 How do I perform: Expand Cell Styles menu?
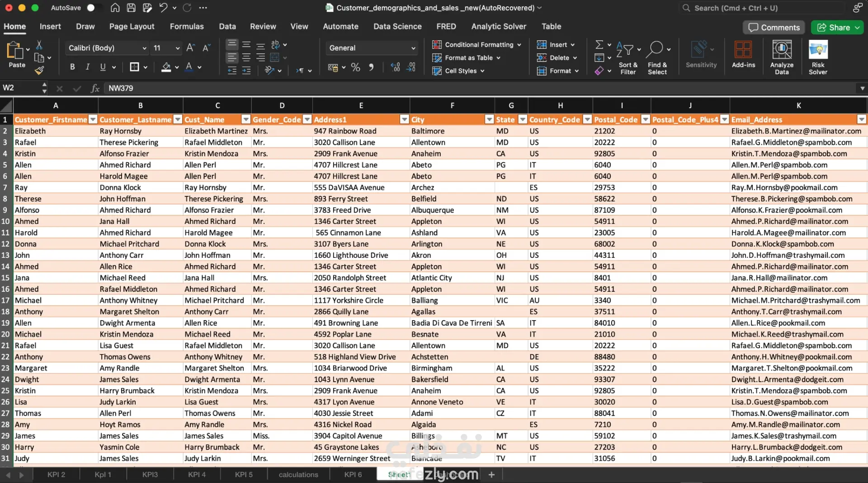tap(458, 71)
